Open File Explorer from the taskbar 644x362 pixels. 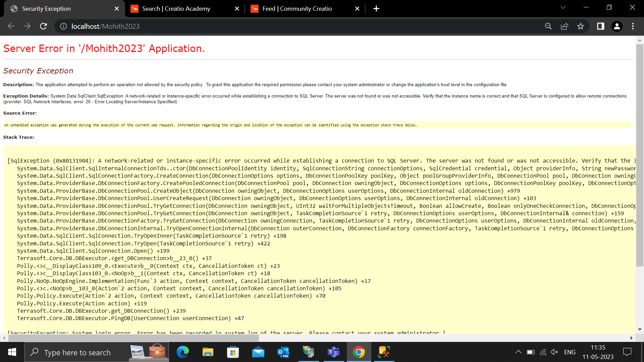point(208,352)
